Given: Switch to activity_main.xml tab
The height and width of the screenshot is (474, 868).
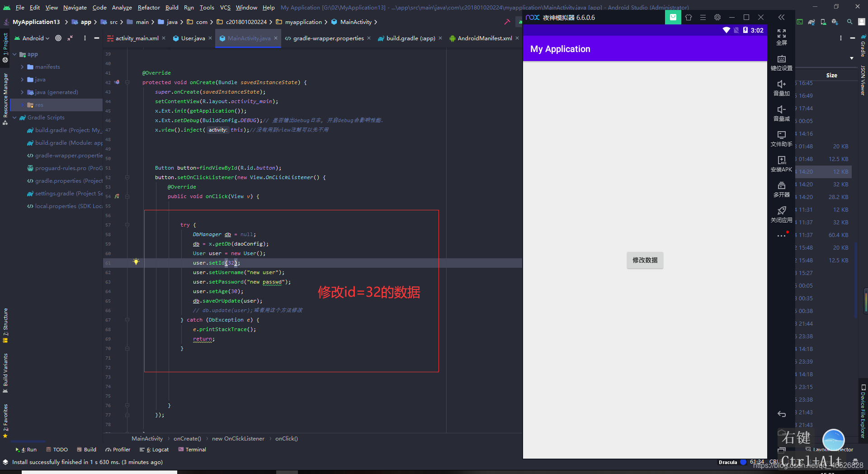Looking at the screenshot, I should (x=137, y=38).
